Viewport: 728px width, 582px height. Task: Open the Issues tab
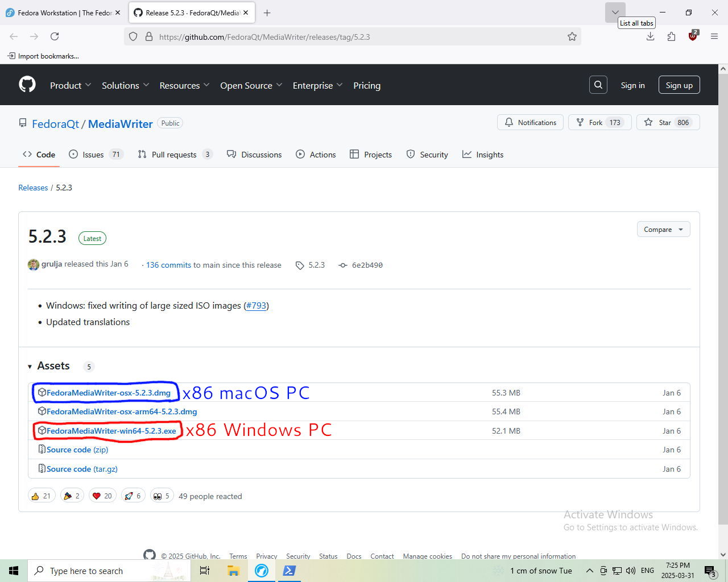tap(96, 155)
